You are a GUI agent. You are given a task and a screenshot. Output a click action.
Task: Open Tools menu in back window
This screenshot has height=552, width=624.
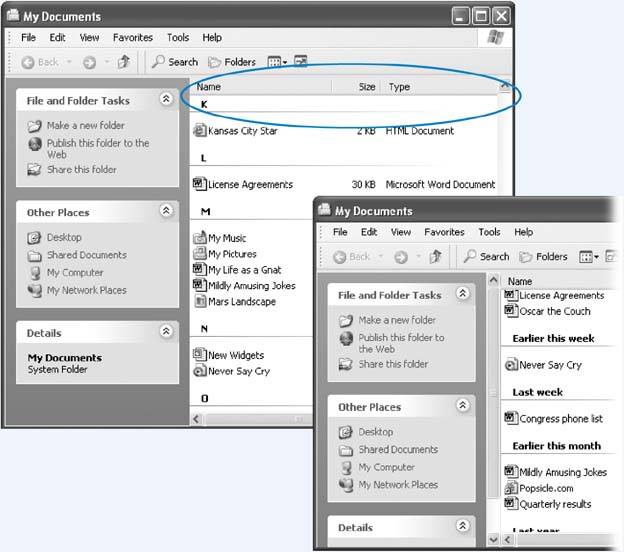[177, 37]
